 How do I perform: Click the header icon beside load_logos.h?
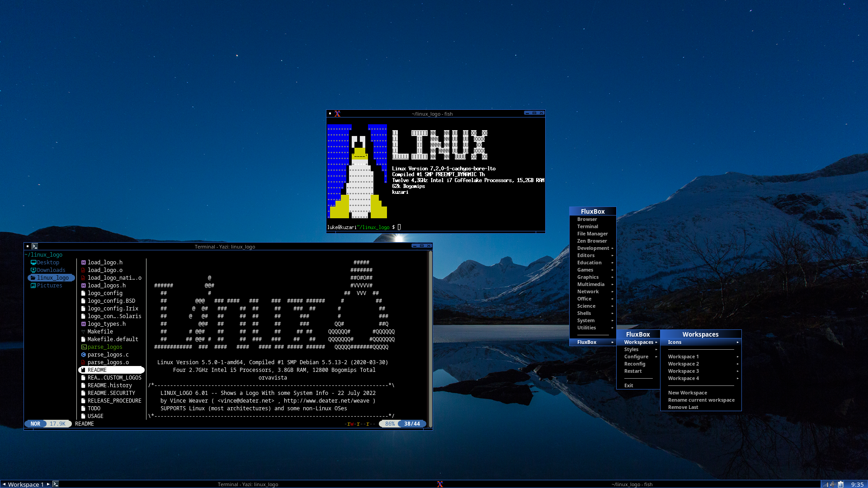click(83, 286)
